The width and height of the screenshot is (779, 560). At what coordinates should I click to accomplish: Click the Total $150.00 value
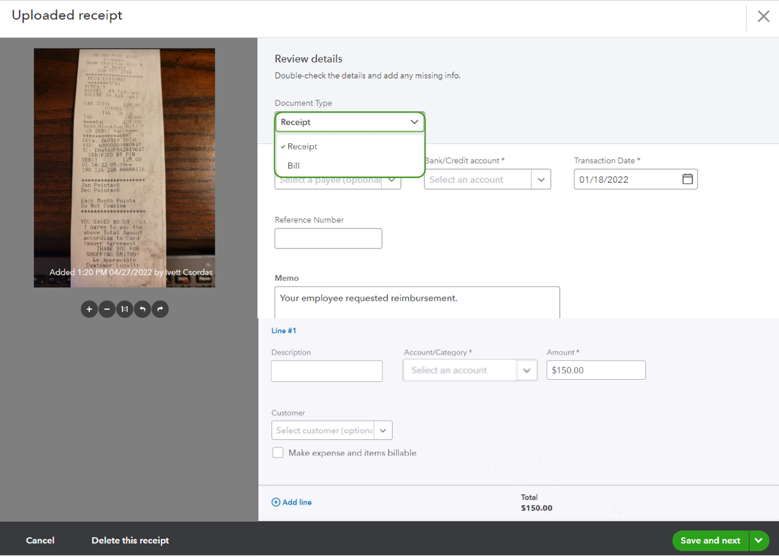pos(537,508)
